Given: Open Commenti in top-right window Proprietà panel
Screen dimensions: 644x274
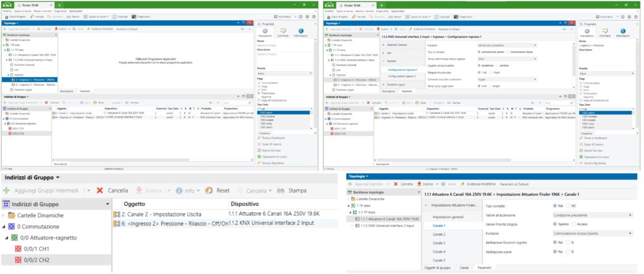Looking at the screenshot, I should pyautogui.click(x=604, y=33).
